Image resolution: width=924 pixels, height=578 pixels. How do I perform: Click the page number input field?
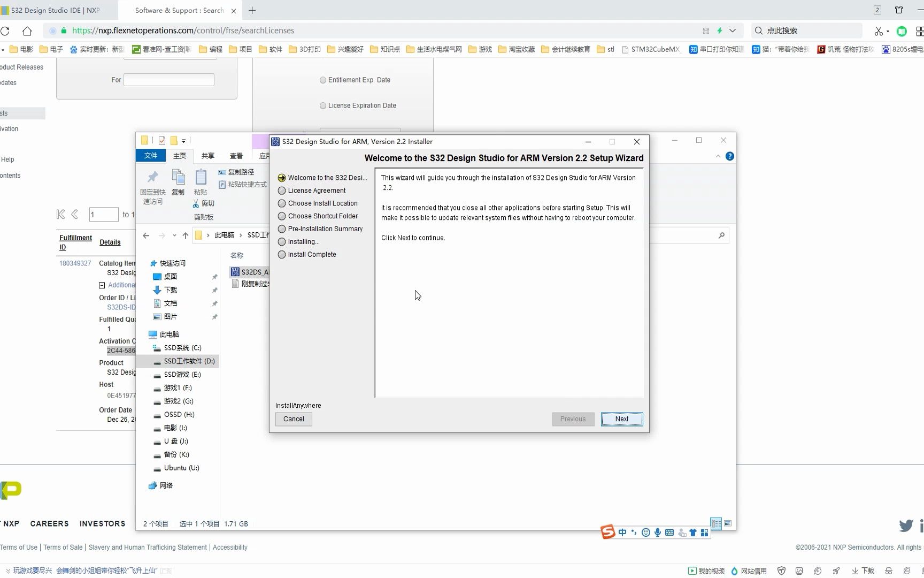[104, 215]
